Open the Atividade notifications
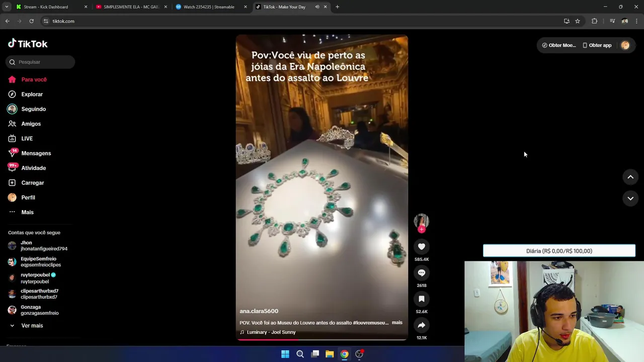 coord(27,168)
